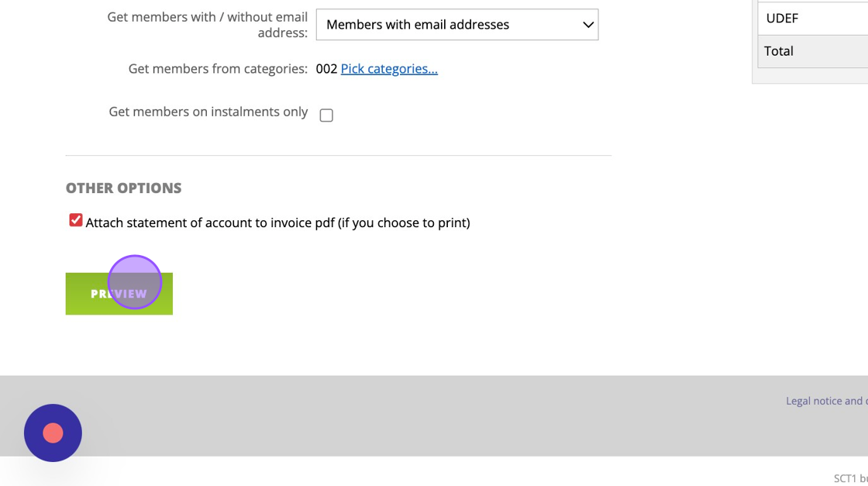The width and height of the screenshot is (868, 486).
Task: Select the UDEF row in the table
Action: click(812, 18)
